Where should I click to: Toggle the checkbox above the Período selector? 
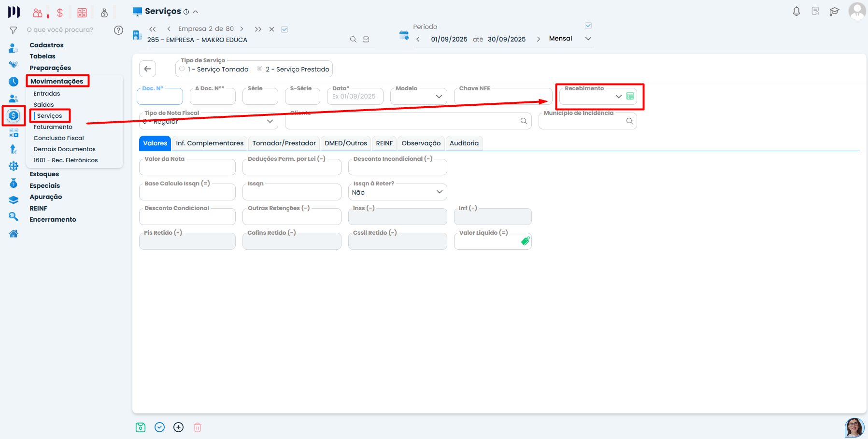coord(588,26)
